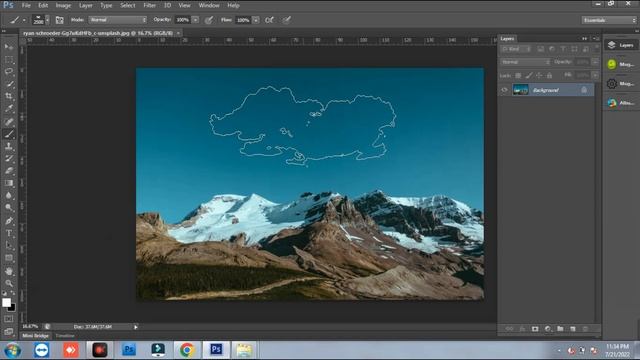
Task: Toggle the Brush panel button
Action: point(60,20)
